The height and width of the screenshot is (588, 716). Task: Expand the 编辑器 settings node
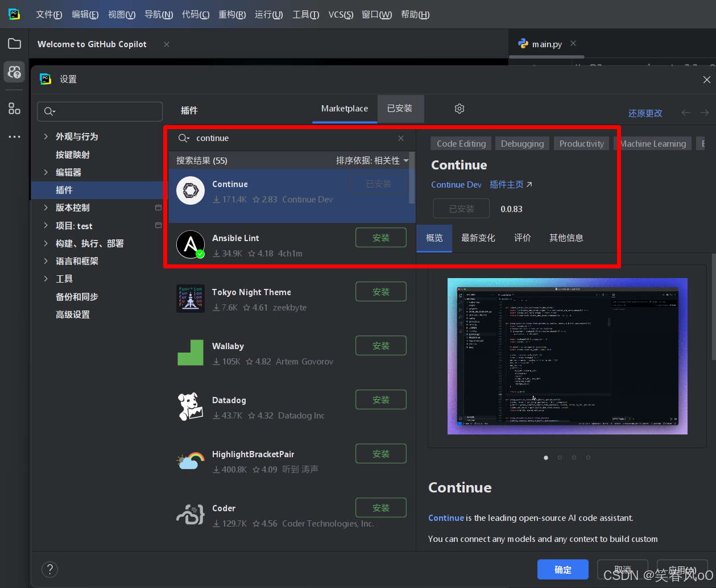pos(45,172)
